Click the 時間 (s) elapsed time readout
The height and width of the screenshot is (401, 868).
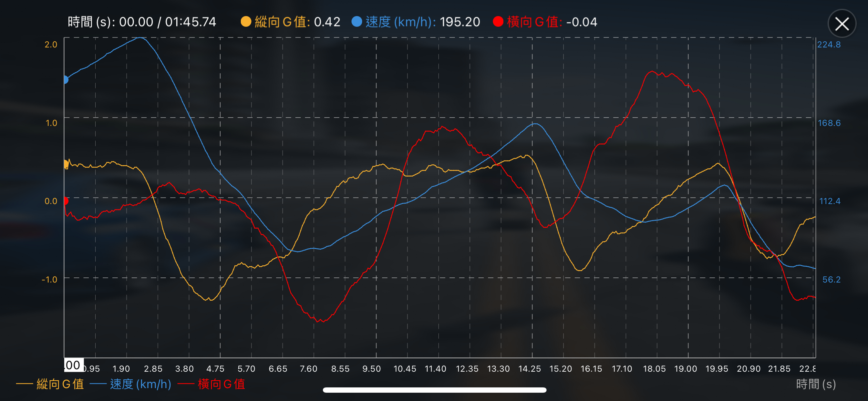141,22
